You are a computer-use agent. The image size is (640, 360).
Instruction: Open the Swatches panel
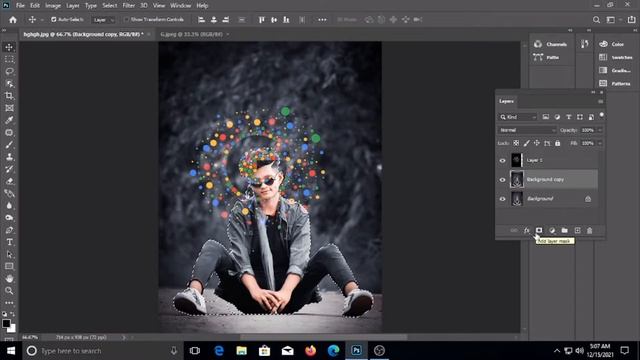pos(616,58)
